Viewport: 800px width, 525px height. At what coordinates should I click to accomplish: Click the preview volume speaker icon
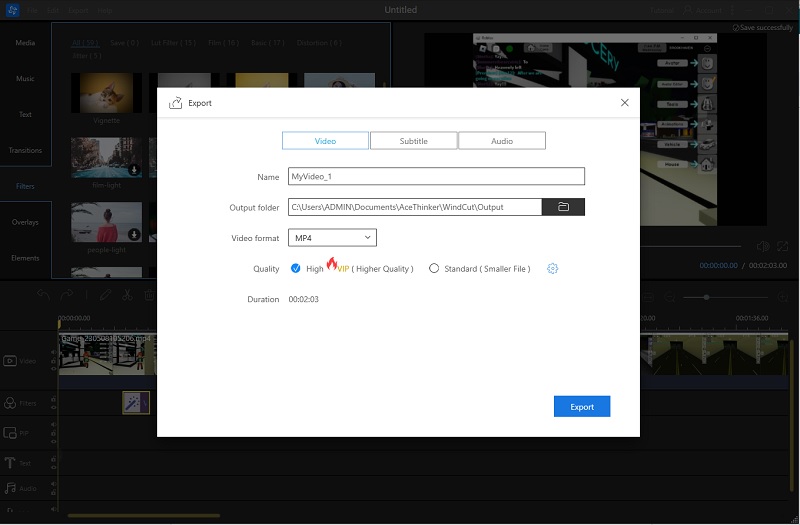[x=763, y=246]
